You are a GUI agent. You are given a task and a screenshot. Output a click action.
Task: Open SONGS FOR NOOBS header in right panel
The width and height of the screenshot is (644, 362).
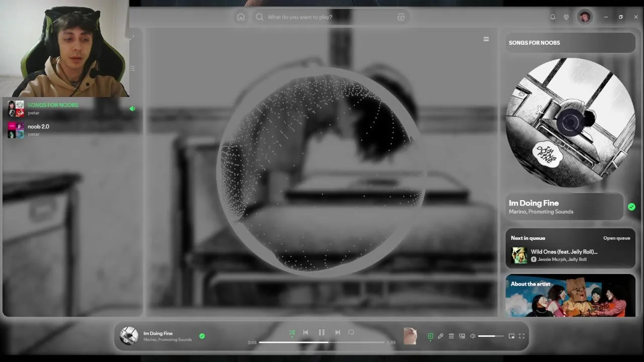[534, 43]
